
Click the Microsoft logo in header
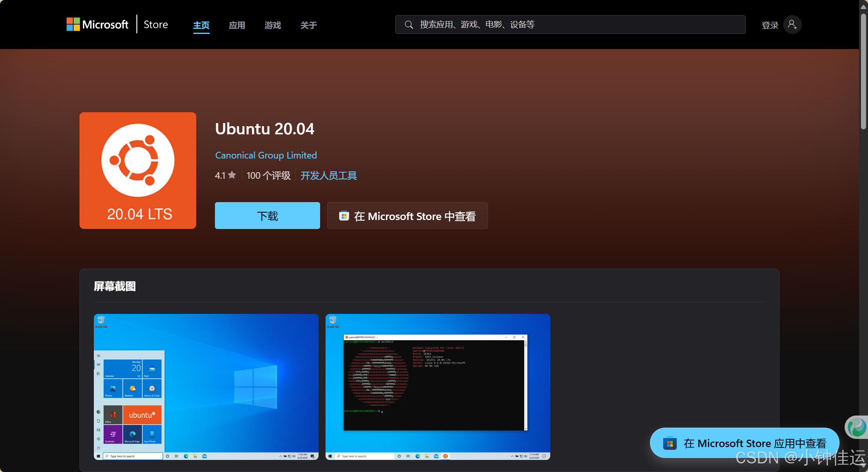[x=97, y=25]
